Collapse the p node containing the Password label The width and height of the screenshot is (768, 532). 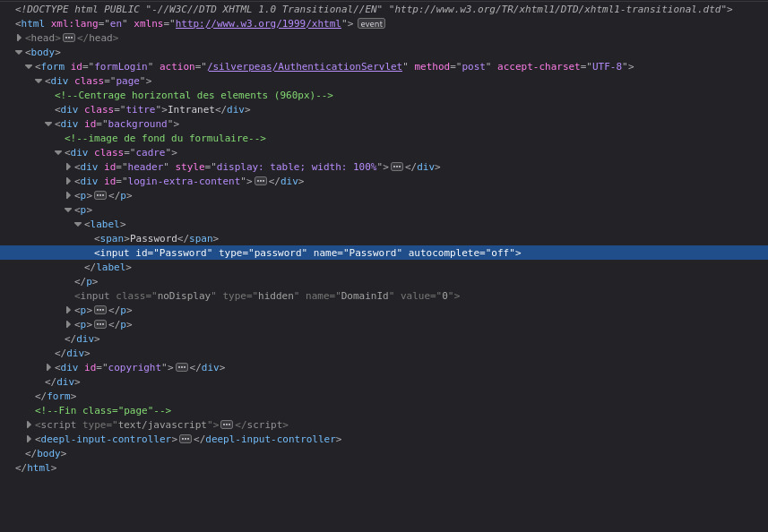(x=69, y=210)
